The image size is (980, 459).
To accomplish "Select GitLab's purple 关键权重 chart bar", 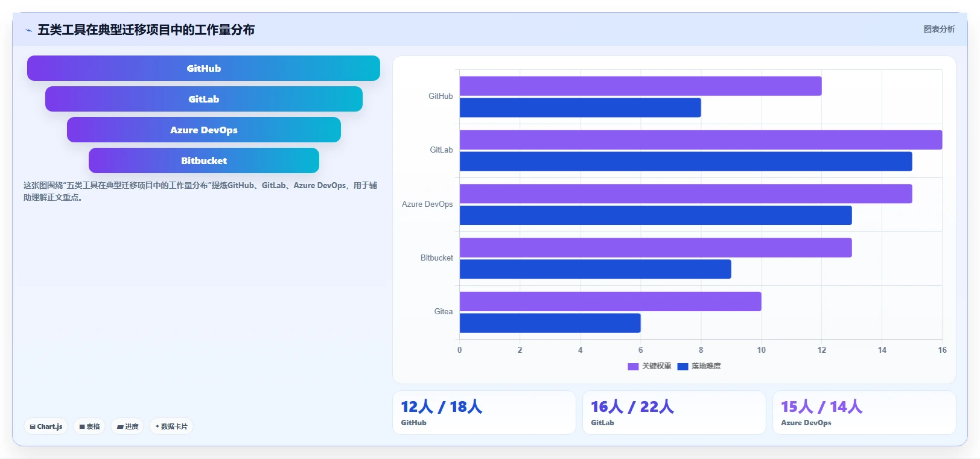I will point(701,140).
